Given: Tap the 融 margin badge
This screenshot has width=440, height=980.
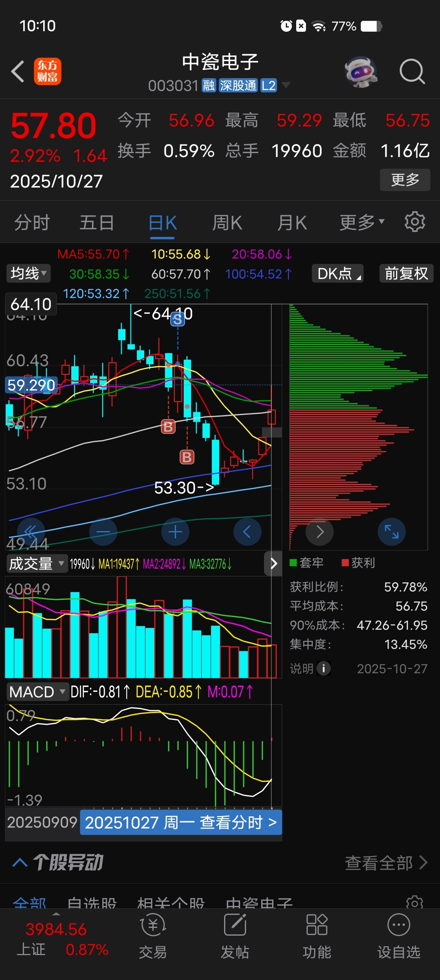Looking at the screenshot, I should 209,85.
